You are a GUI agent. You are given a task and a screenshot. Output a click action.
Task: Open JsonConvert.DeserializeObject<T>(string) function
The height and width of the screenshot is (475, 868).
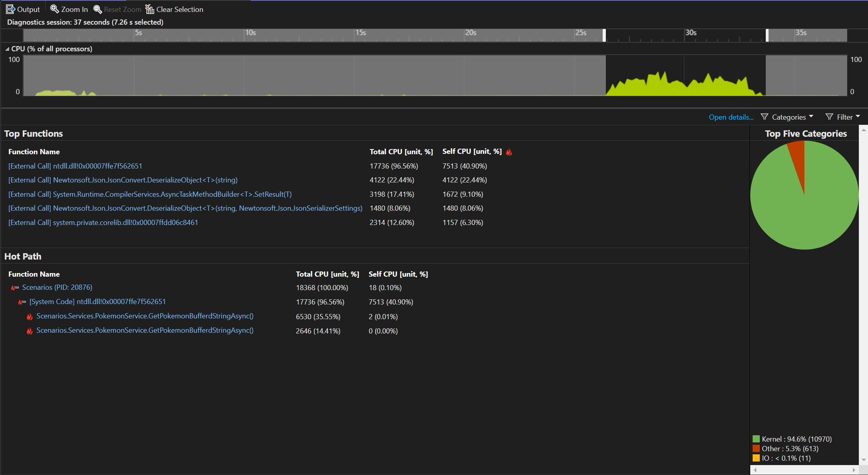tap(123, 180)
